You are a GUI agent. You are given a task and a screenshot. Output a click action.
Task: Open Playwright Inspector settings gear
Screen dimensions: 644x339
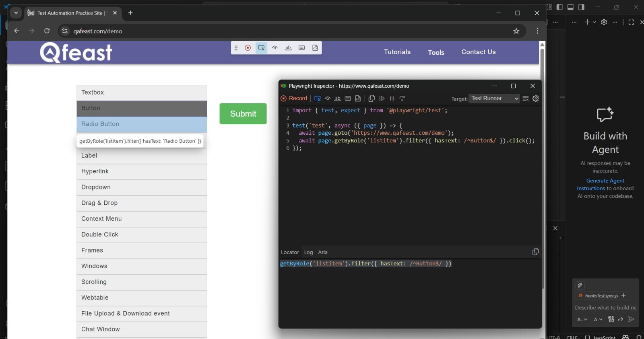(x=536, y=99)
